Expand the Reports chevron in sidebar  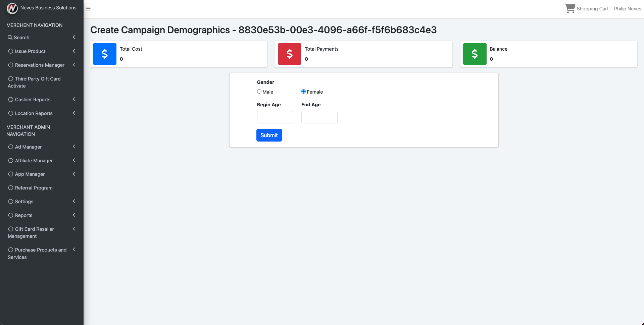coord(74,215)
